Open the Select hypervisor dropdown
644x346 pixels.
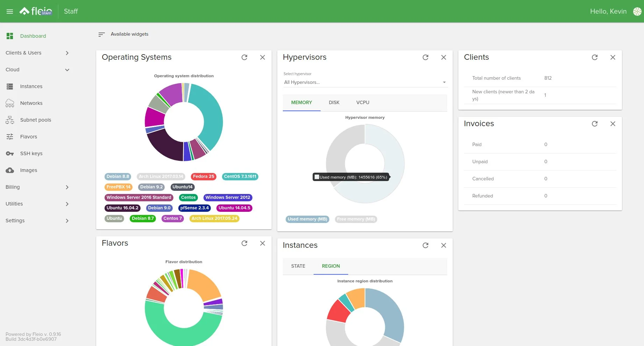click(x=365, y=82)
